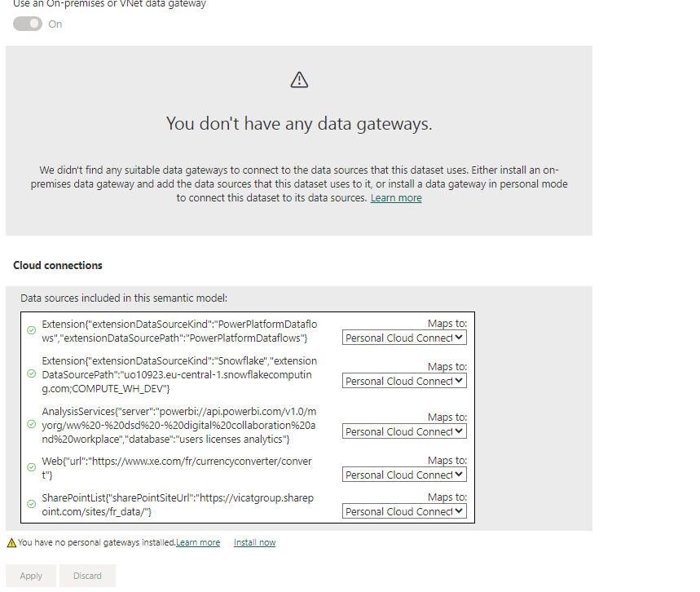700x592 pixels.
Task: Click green check icon for Web xe.com source
Action: tap(31, 467)
